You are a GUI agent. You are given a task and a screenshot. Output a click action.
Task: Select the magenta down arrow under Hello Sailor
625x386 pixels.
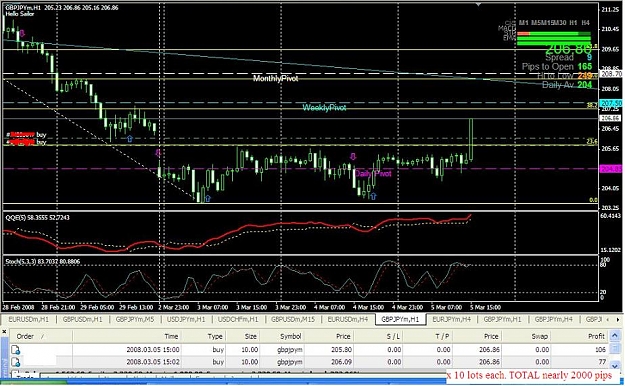[22, 33]
